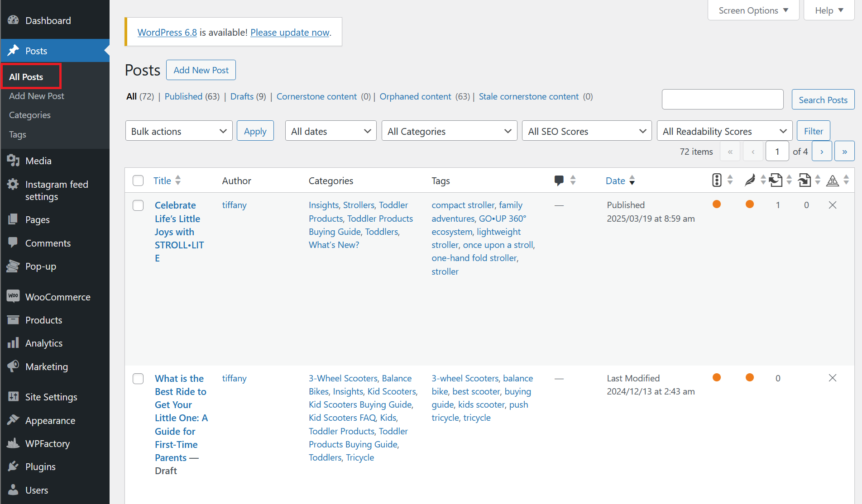Click X icon in Best Ride draft row
Viewport: 862px width, 504px height.
click(x=833, y=378)
